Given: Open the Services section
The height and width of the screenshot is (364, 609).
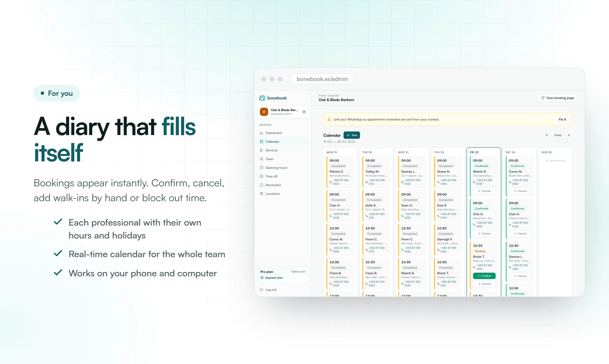Looking at the screenshot, I should pyautogui.click(x=283, y=150).
